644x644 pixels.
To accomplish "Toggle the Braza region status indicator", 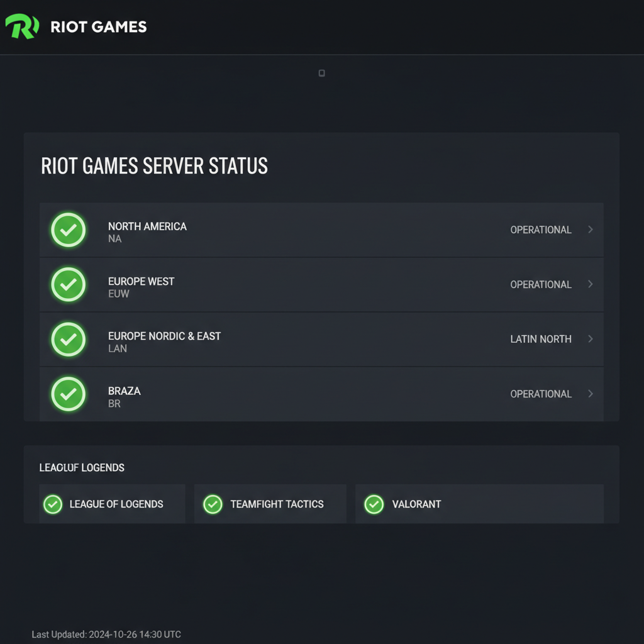I will click(x=69, y=394).
